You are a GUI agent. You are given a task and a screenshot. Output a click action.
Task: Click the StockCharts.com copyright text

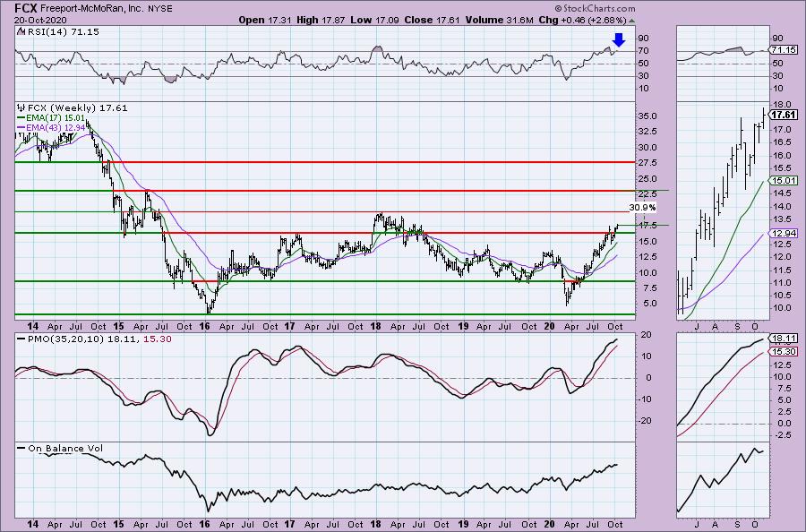tap(595, 8)
